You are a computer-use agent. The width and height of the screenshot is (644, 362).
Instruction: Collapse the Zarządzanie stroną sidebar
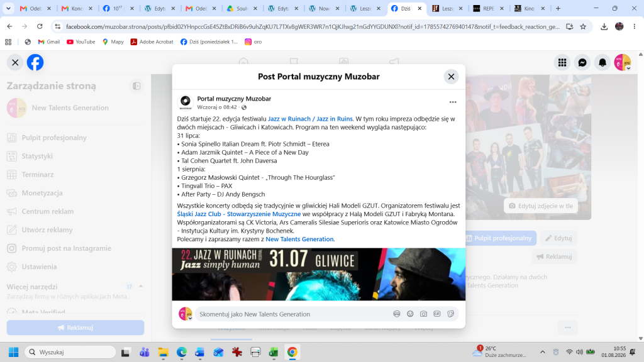[136, 85]
